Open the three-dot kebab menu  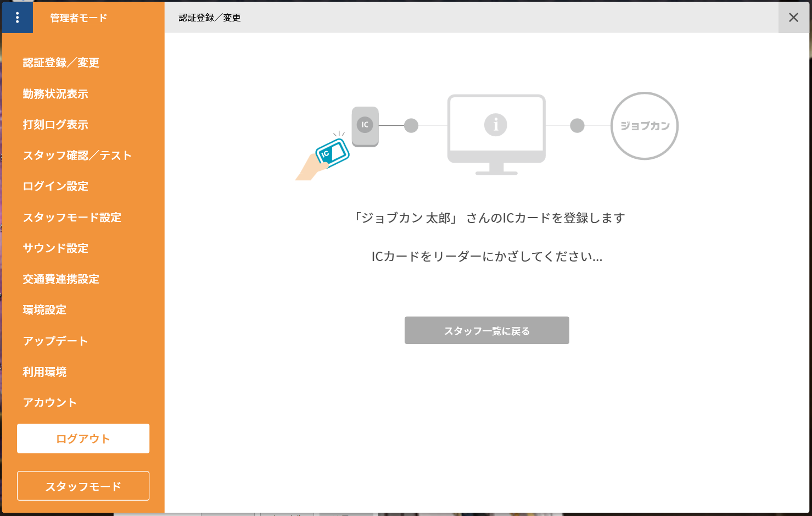click(17, 18)
